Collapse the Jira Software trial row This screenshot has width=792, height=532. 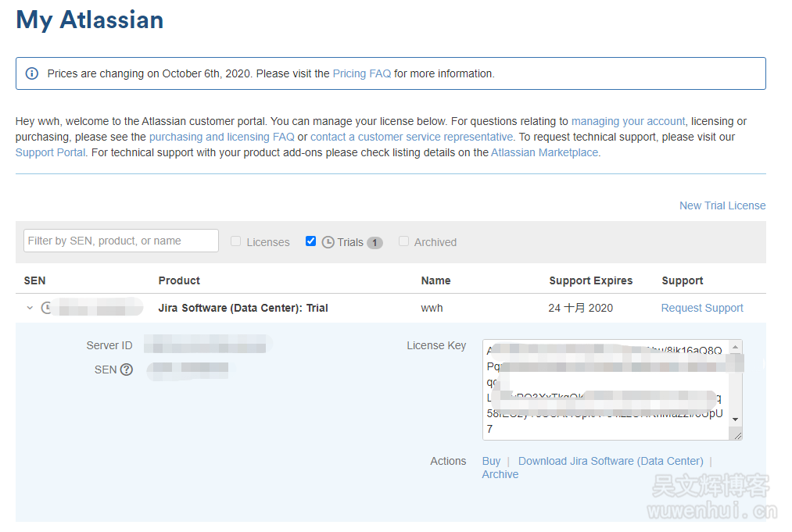(30, 308)
